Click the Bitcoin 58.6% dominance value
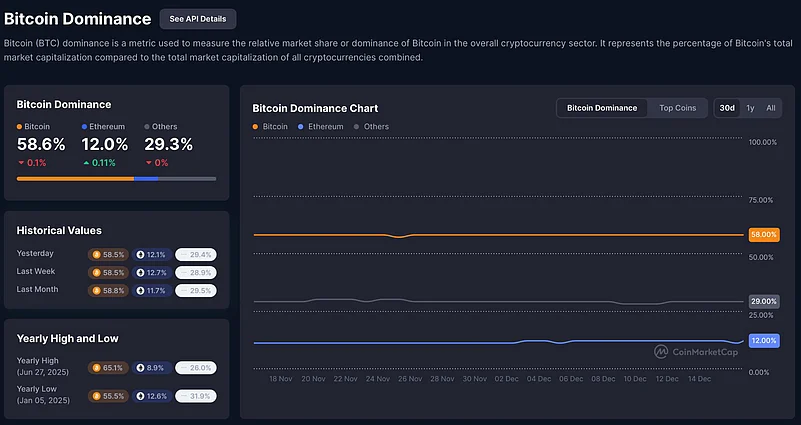The height and width of the screenshot is (425, 801). [41, 145]
